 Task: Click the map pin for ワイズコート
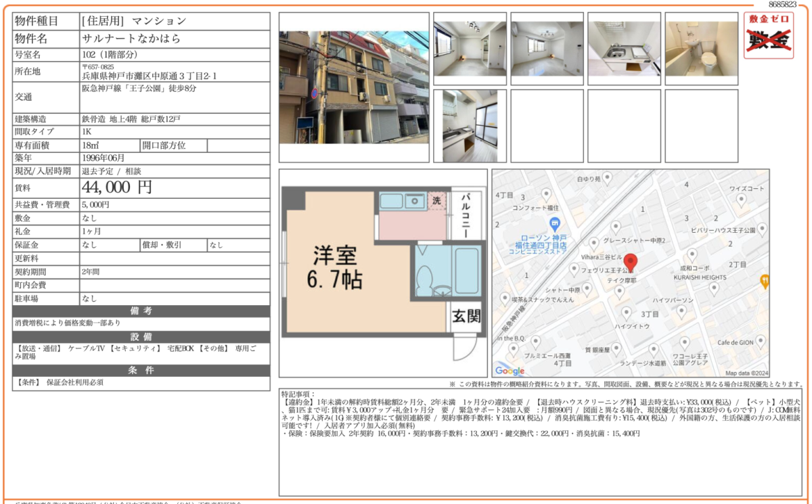[x=742, y=200]
